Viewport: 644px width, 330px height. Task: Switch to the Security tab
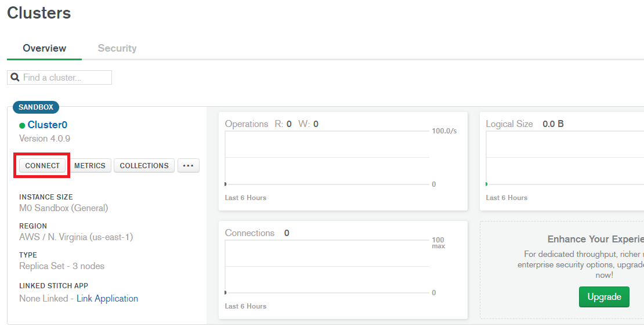click(117, 48)
